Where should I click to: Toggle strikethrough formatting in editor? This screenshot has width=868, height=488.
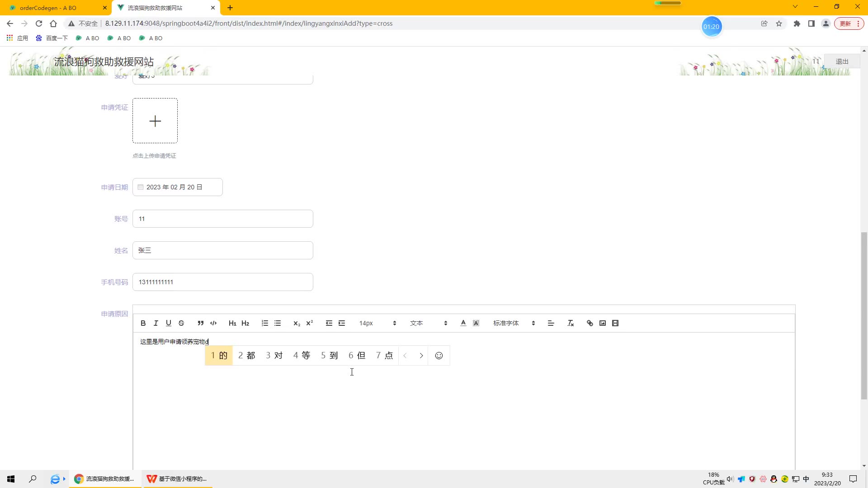pos(181,323)
